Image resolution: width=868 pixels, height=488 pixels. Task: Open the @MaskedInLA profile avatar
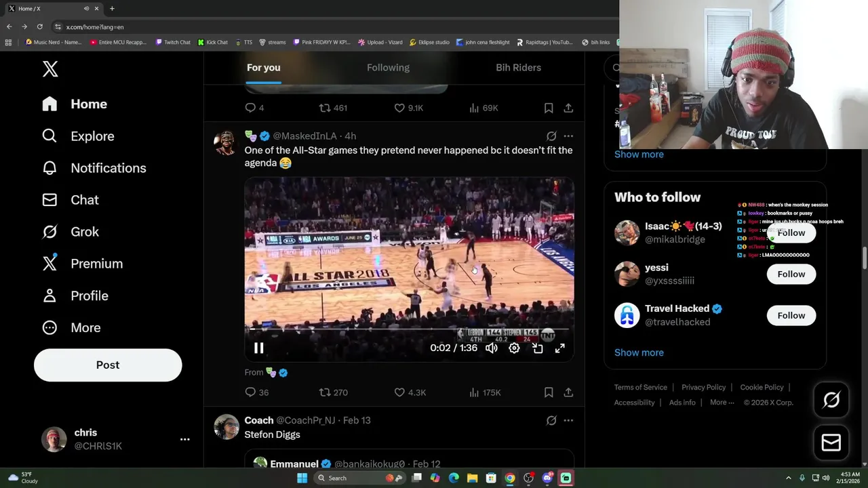226,143
